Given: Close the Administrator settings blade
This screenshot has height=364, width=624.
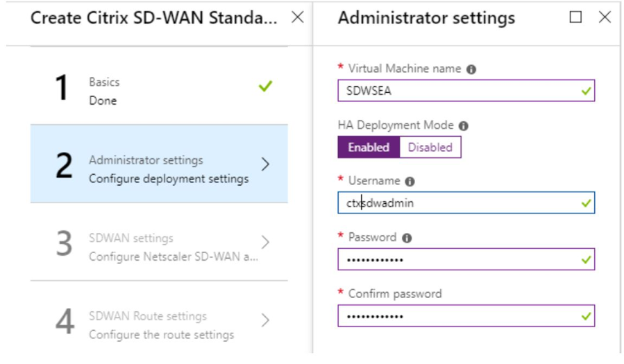Looking at the screenshot, I should point(605,17).
